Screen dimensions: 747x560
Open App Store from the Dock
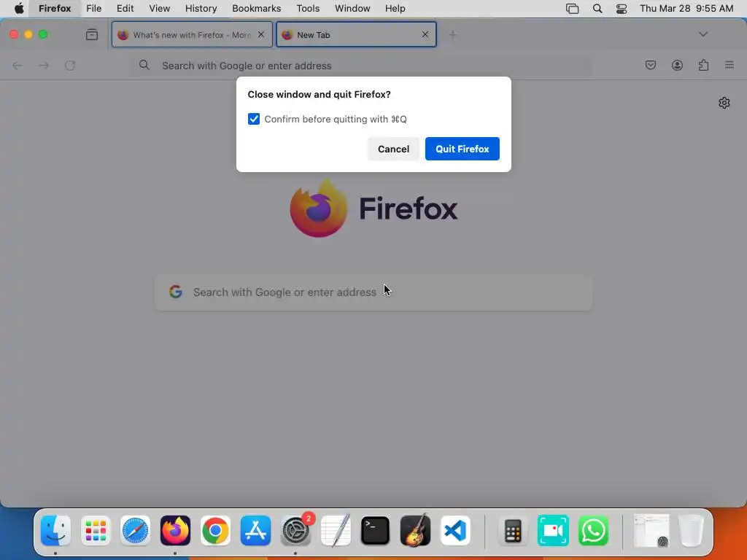[255, 531]
